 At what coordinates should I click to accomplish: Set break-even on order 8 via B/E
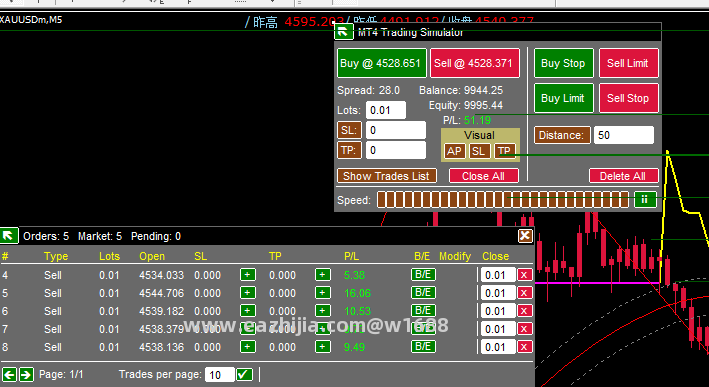coord(423,347)
